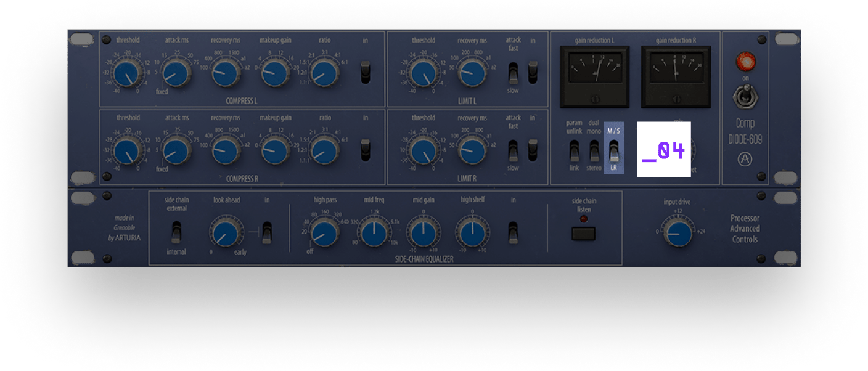Adjust the mid freq knob

click(x=374, y=233)
